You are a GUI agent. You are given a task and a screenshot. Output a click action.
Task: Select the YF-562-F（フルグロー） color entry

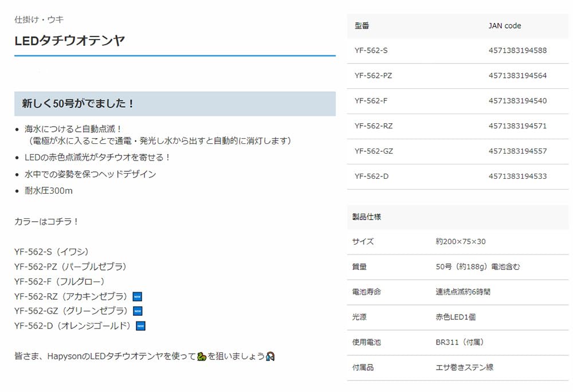(61, 281)
